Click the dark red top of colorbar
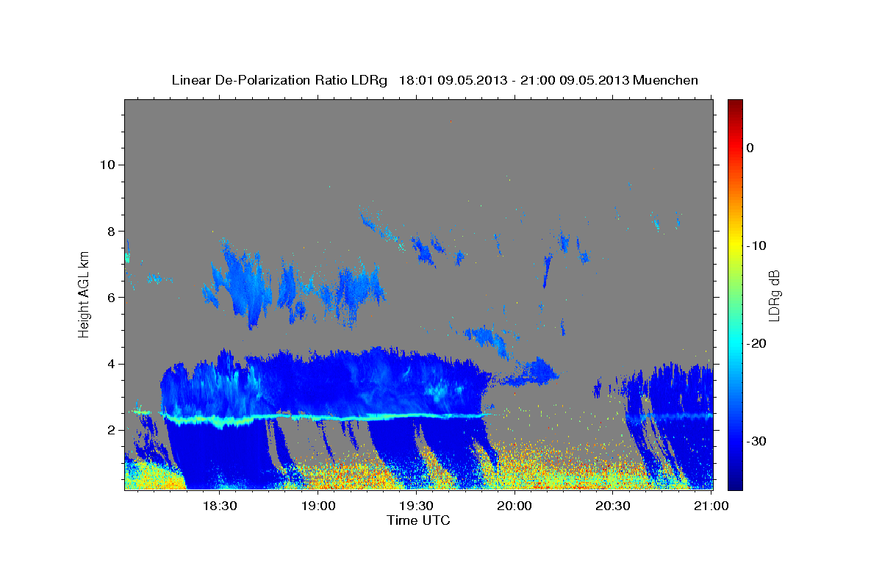Viewport: 882px width, 588px height. coord(735,105)
